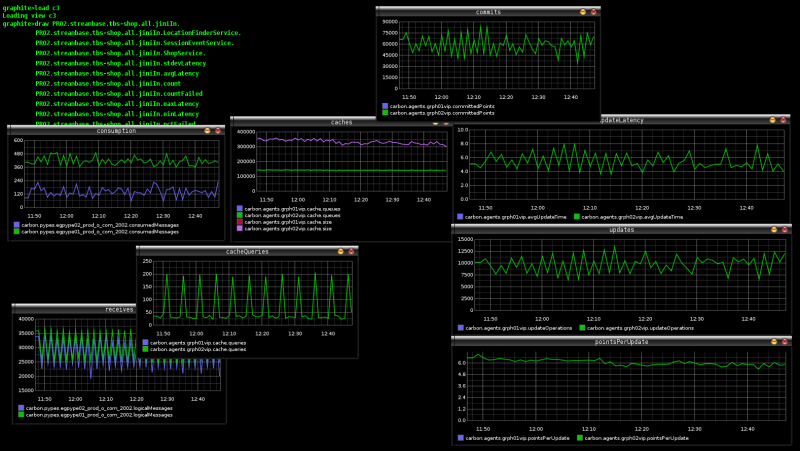Screen dimensions: 800x451
Task: Minimize the commits graph window
Action: 583,12
